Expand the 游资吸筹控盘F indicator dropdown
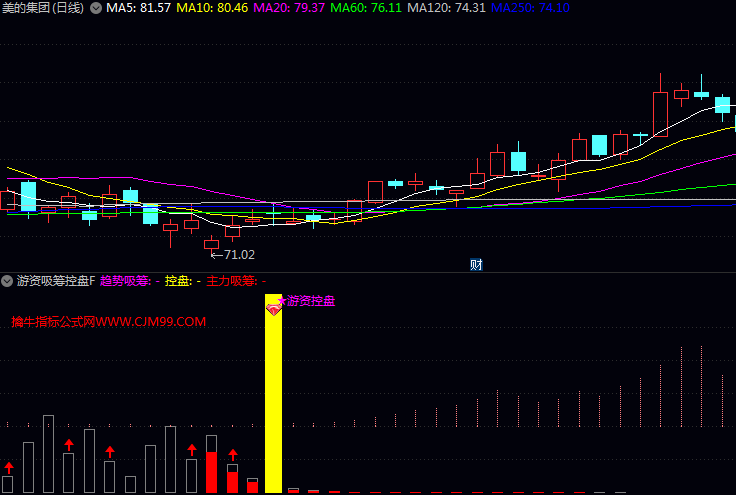Screen dimensions: 736x495 [7, 281]
